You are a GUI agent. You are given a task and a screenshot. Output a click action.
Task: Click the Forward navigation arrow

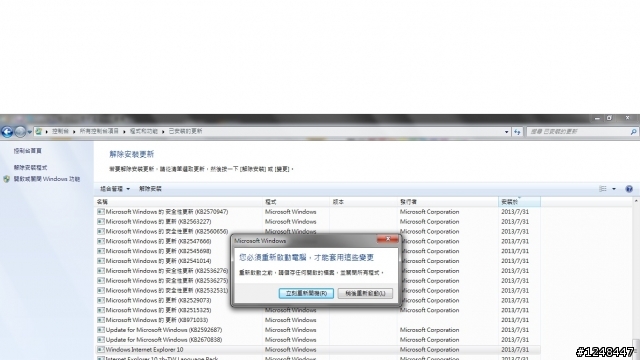point(20,131)
